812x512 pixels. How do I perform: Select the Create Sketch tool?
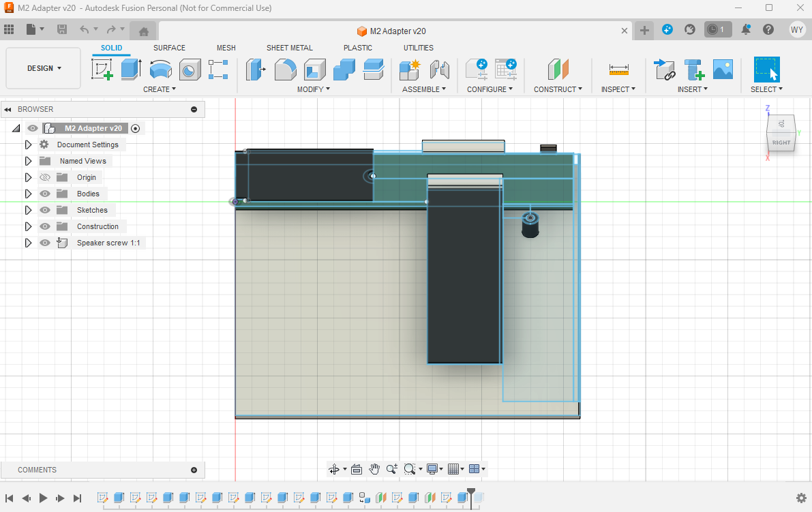click(x=102, y=70)
